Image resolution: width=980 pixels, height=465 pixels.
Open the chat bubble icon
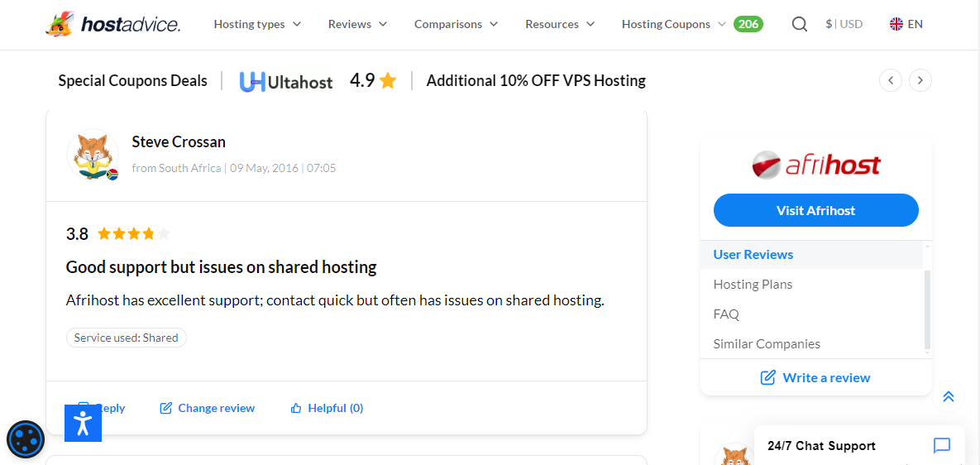(x=941, y=446)
